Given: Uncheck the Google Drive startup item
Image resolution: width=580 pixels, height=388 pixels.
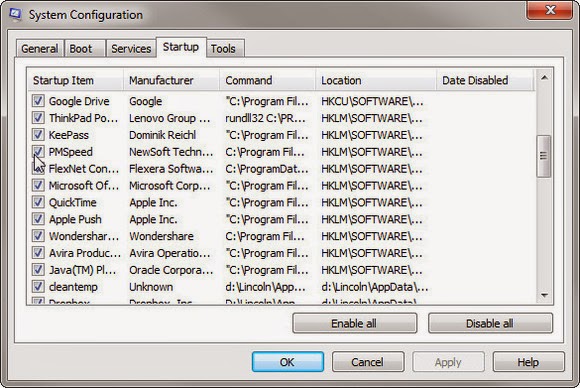Looking at the screenshot, I should [x=38, y=101].
